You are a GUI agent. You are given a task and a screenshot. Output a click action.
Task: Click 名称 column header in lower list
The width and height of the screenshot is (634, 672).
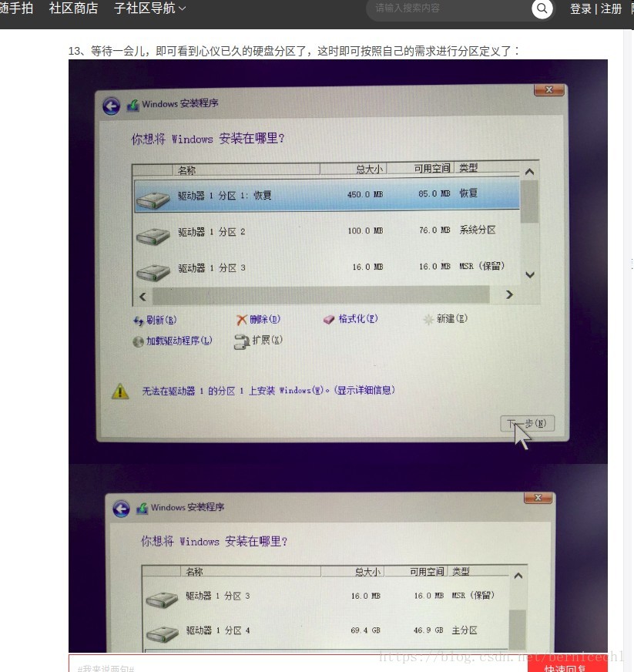click(250, 572)
